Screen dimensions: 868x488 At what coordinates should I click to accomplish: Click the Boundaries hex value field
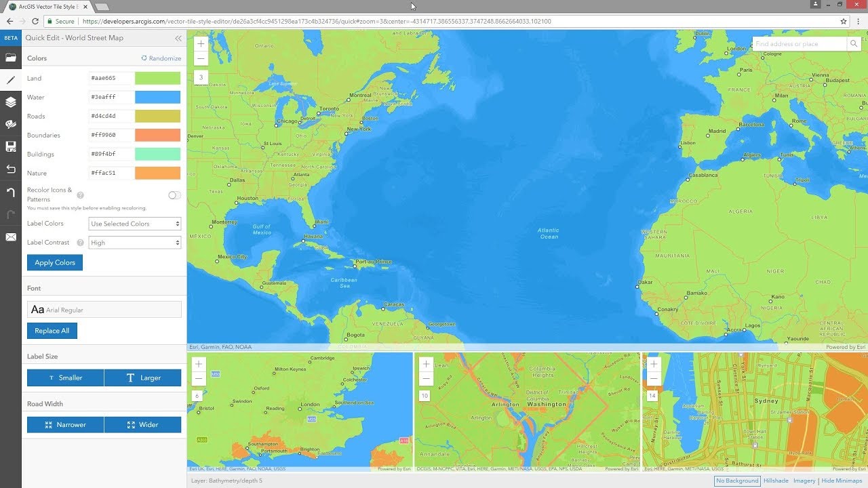click(x=111, y=136)
